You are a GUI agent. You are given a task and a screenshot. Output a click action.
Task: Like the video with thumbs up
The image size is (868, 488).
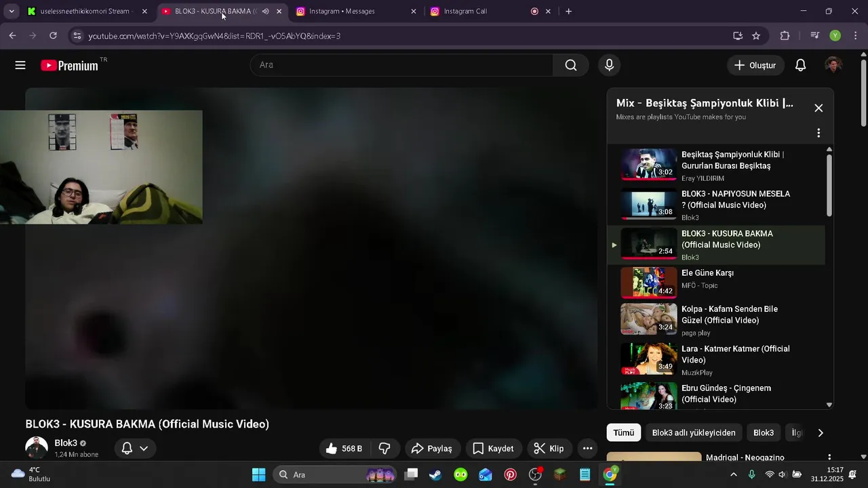pyautogui.click(x=344, y=449)
